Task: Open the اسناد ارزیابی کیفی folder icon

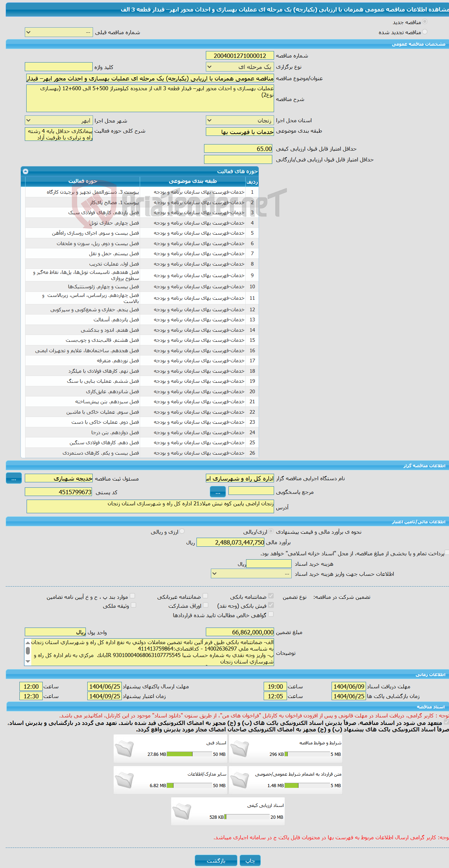Action: point(182,812)
